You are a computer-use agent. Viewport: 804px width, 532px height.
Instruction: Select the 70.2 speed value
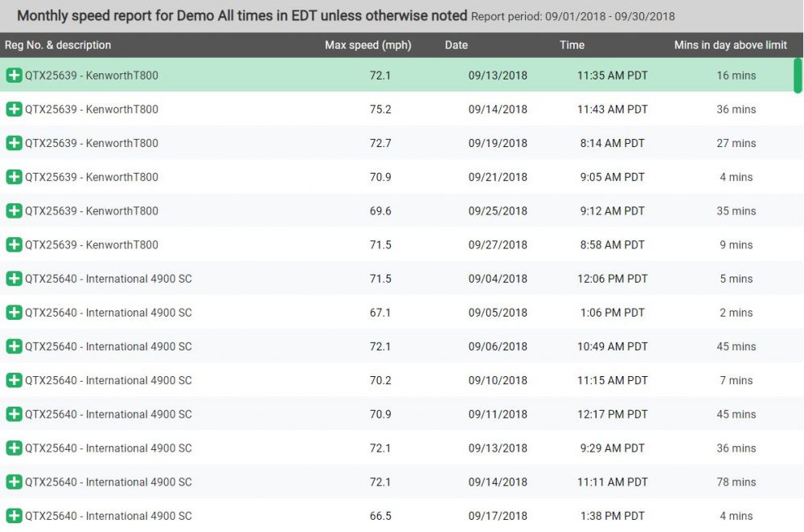point(380,380)
